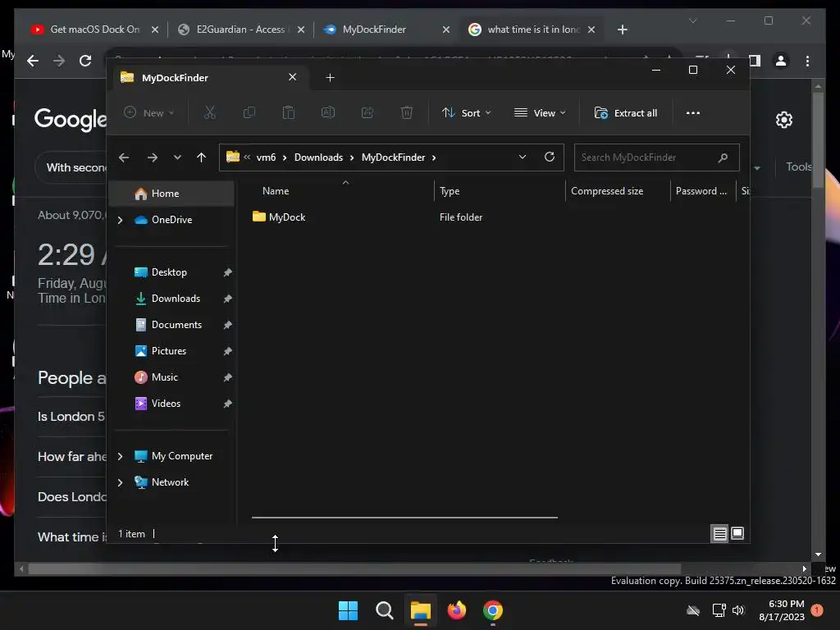Click the search magnifier in Explorer search box
Image resolution: width=840 pixels, height=630 pixels.
click(x=723, y=157)
